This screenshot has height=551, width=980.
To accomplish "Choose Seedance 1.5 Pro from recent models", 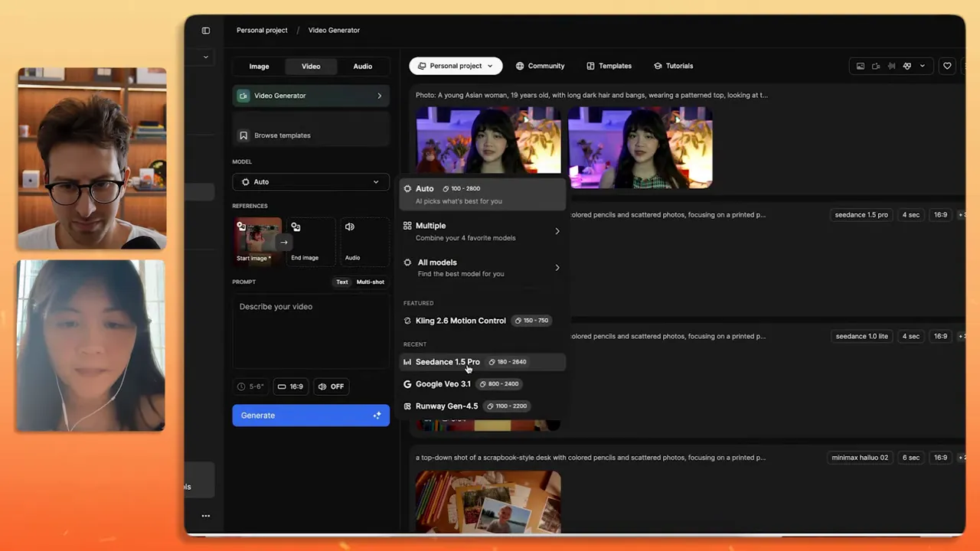I will pyautogui.click(x=482, y=362).
